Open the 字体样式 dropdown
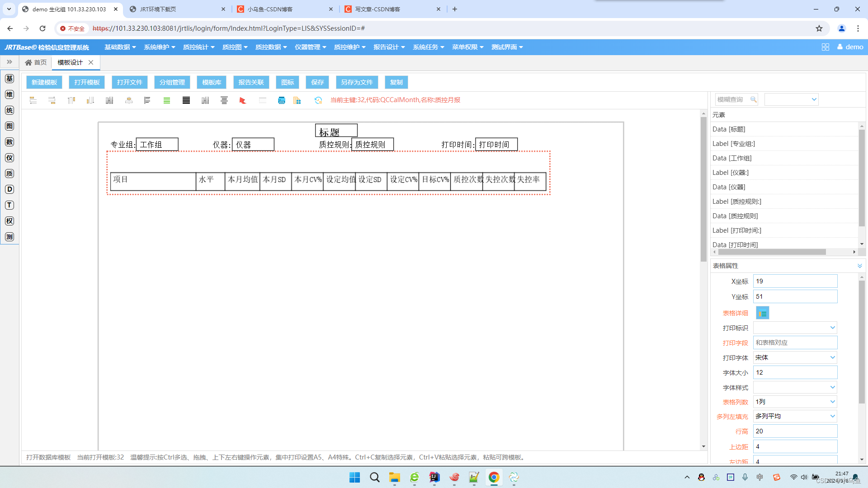 [795, 387]
